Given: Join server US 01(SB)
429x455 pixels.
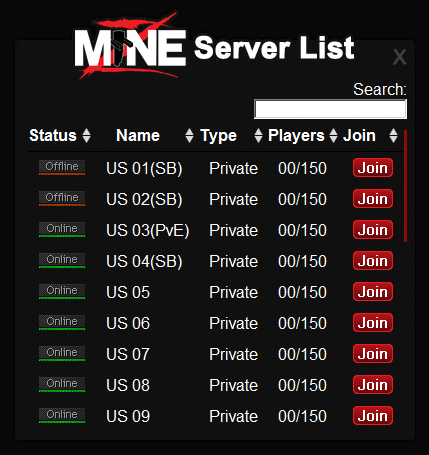Looking at the screenshot, I should pos(373,168).
